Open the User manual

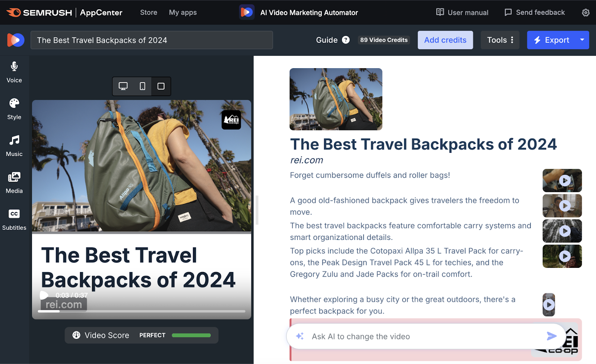point(462,12)
